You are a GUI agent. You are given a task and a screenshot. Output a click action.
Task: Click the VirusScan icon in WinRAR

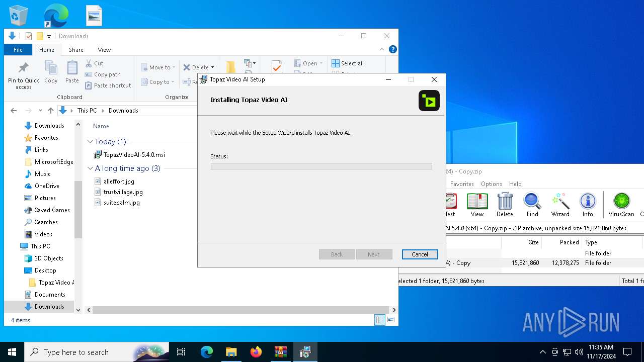pyautogui.click(x=621, y=205)
